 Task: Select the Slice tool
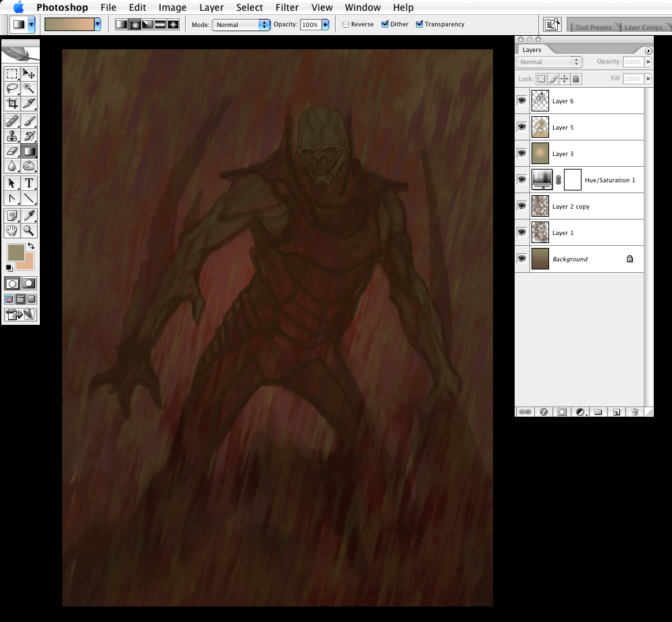[29, 103]
